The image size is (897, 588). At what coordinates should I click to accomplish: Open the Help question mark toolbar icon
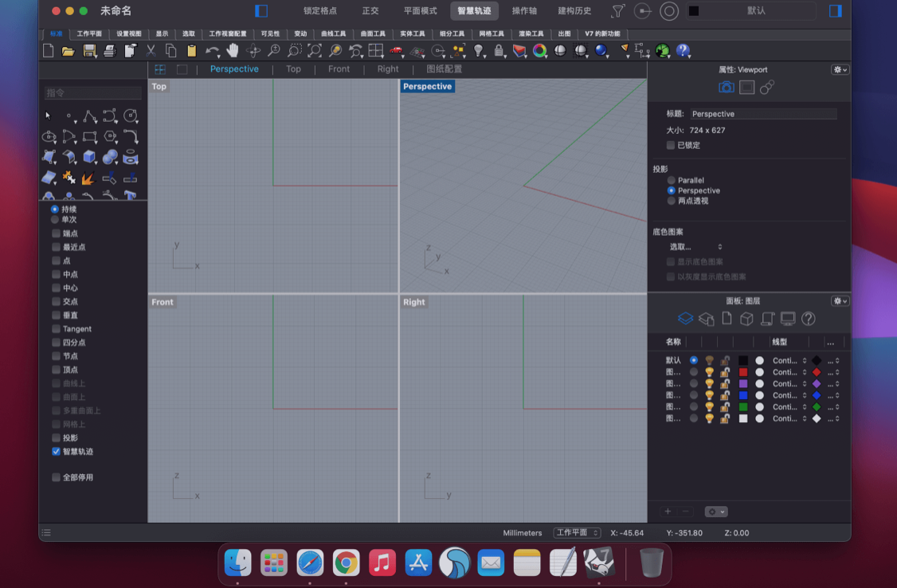pos(683,51)
